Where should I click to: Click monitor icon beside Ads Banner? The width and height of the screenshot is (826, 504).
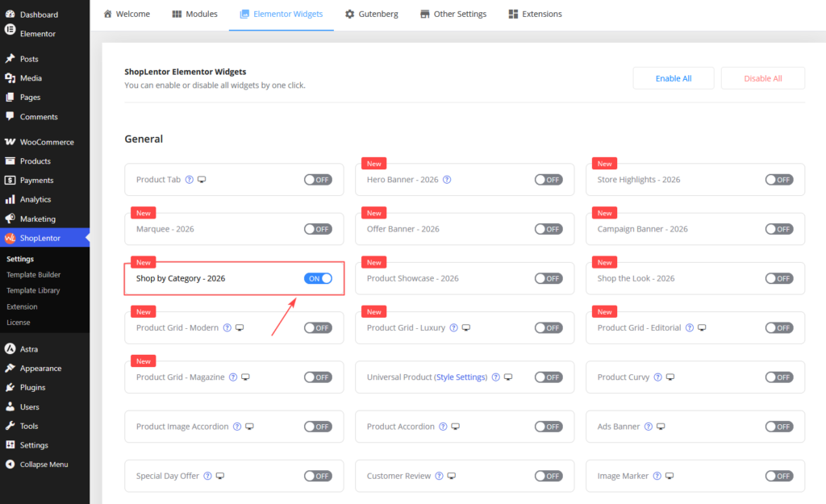coord(661,427)
